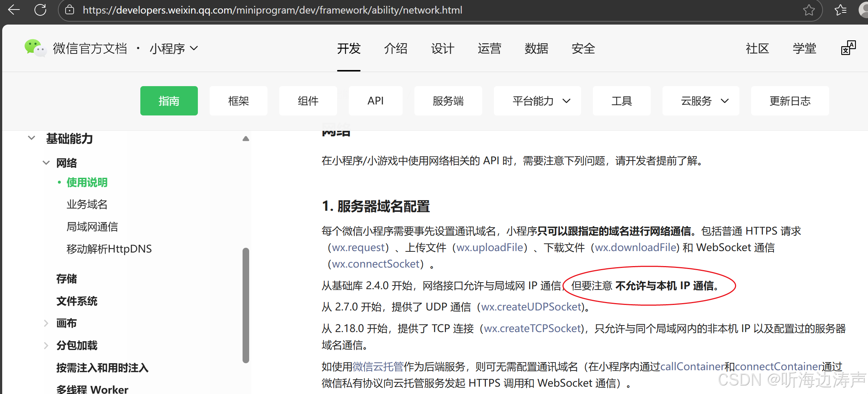The height and width of the screenshot is (394, 868).
Task: Open the callContainer link
Action: coord(692,367)
